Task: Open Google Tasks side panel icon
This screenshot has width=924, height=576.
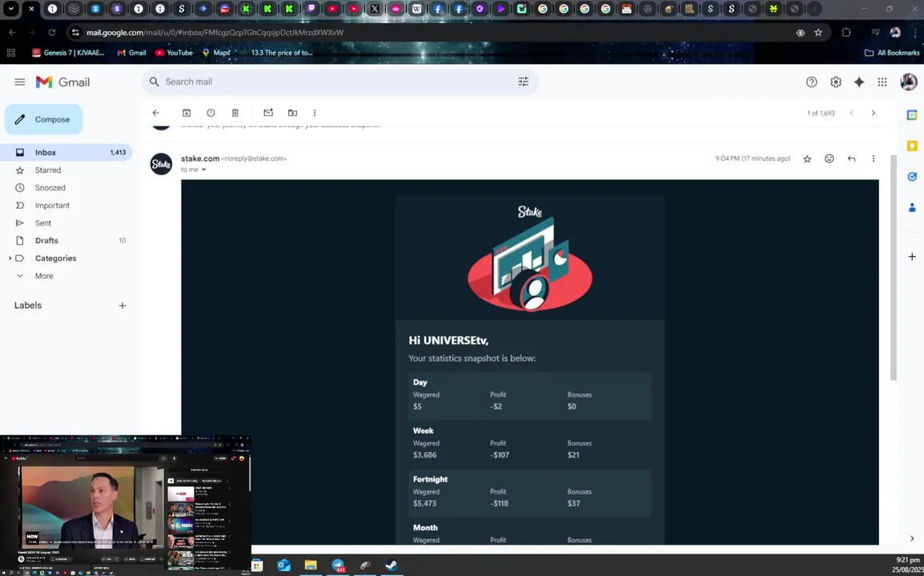Action: [912, 177]
